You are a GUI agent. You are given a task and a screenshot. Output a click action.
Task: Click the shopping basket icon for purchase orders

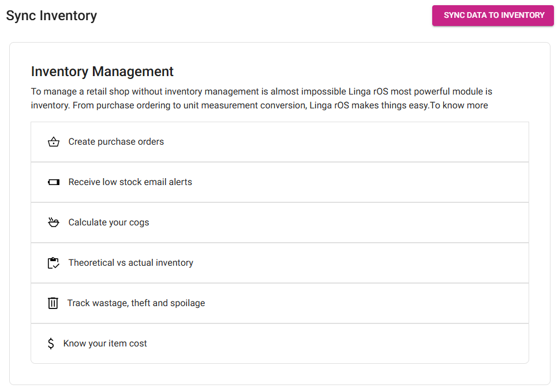[x=54, y=142]
